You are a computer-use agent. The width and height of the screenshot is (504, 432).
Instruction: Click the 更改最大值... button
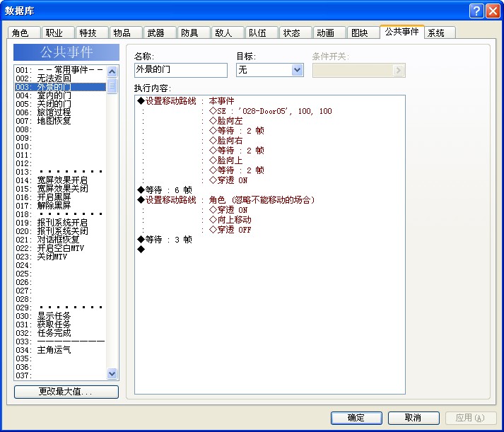(66, 392)
